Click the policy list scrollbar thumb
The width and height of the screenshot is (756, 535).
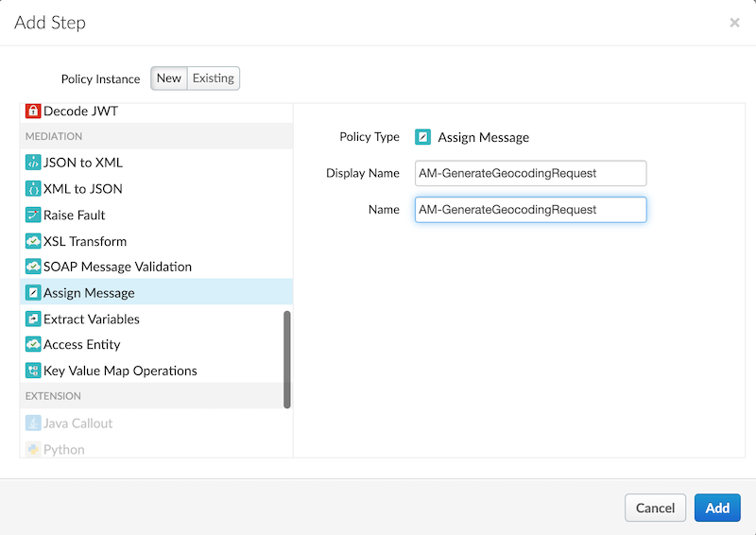(287, 359)
